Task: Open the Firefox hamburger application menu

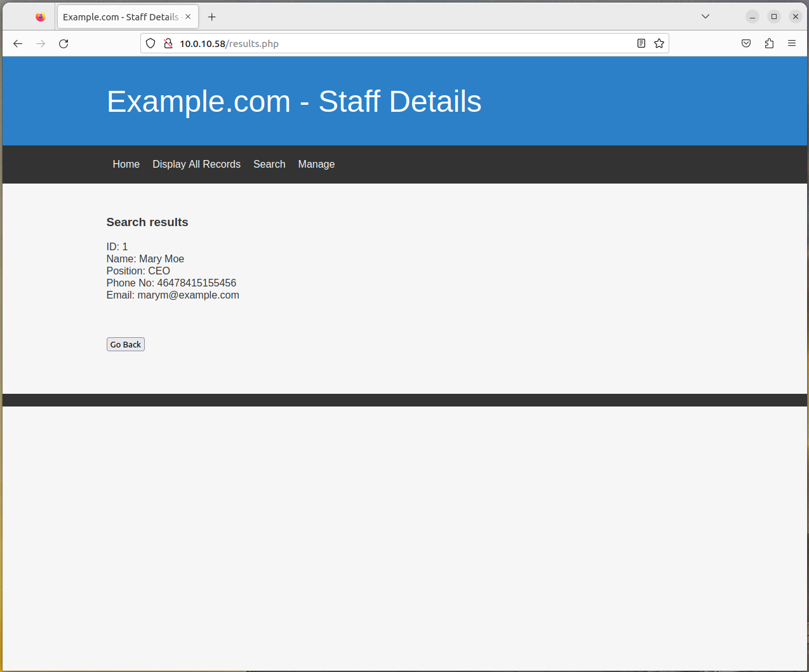Action: pyautogui.click(x=792, y=44)
